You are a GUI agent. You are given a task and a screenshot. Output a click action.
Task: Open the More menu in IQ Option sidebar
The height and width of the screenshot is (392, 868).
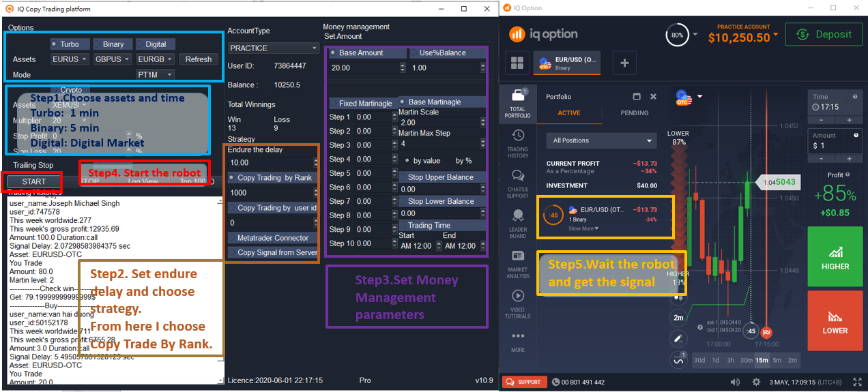[x=517, y=342]
